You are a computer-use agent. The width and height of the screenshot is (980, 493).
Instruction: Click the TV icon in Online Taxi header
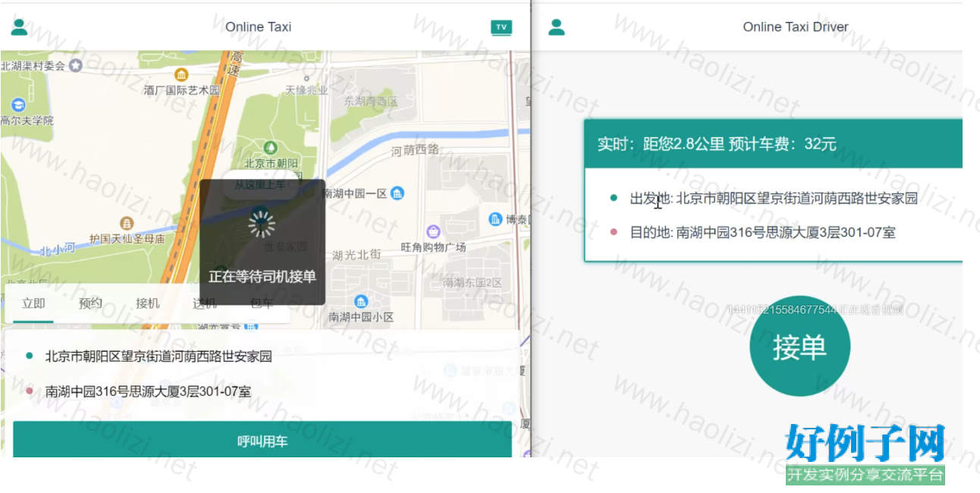pos(501,27)
